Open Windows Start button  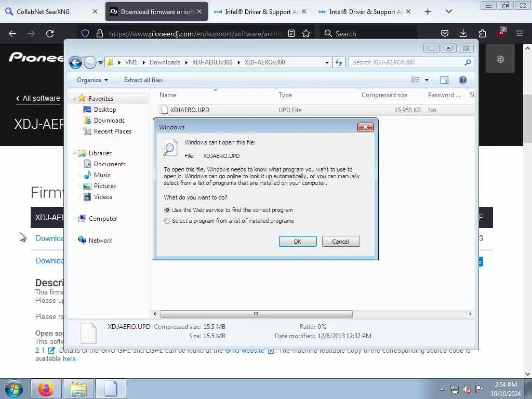click(x=14, y=389)
